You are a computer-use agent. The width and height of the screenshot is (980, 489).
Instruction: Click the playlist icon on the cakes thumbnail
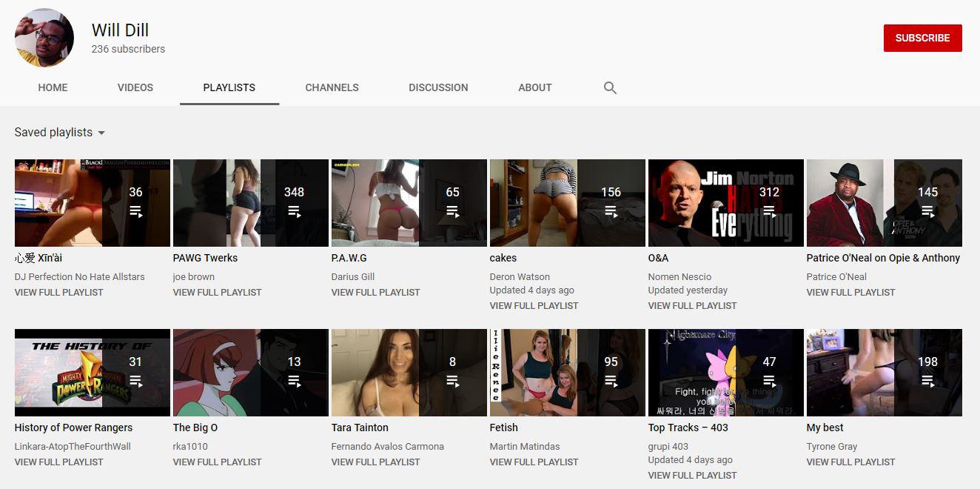click(611, 211)
